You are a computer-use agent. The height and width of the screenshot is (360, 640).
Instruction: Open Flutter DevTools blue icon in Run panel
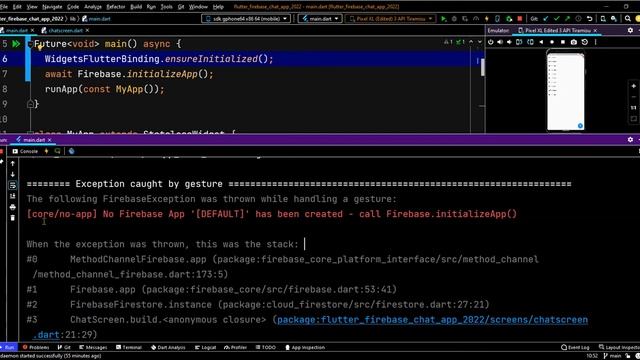click(71, 151)
